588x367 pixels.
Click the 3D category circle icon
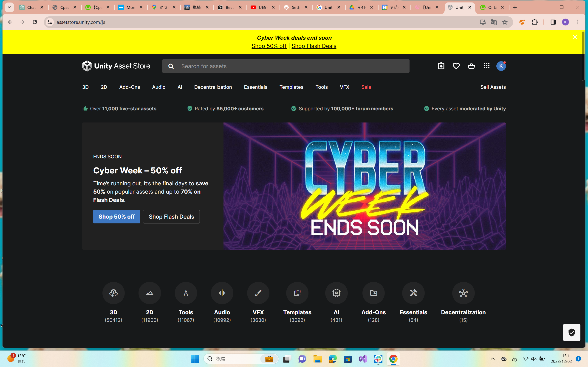click(113, 293)
